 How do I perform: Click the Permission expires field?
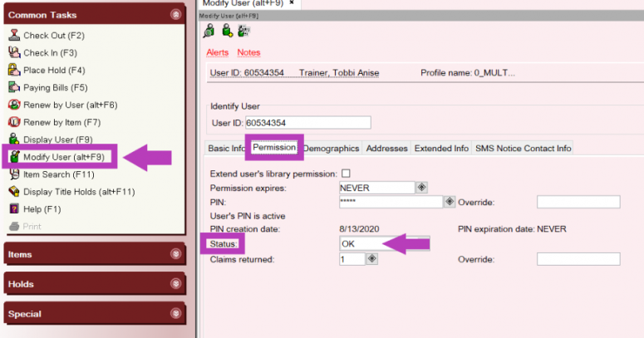tap(377, 188)
